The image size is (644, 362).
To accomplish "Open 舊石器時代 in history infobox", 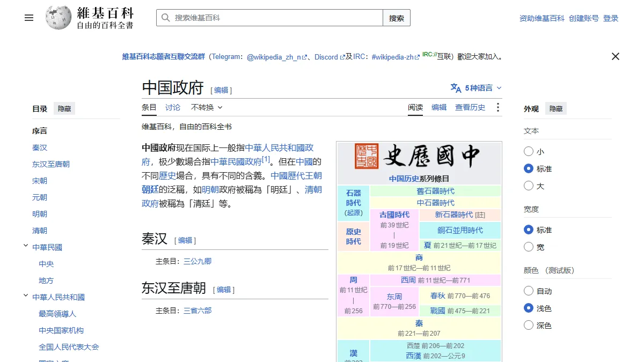I will pos(435,191).
